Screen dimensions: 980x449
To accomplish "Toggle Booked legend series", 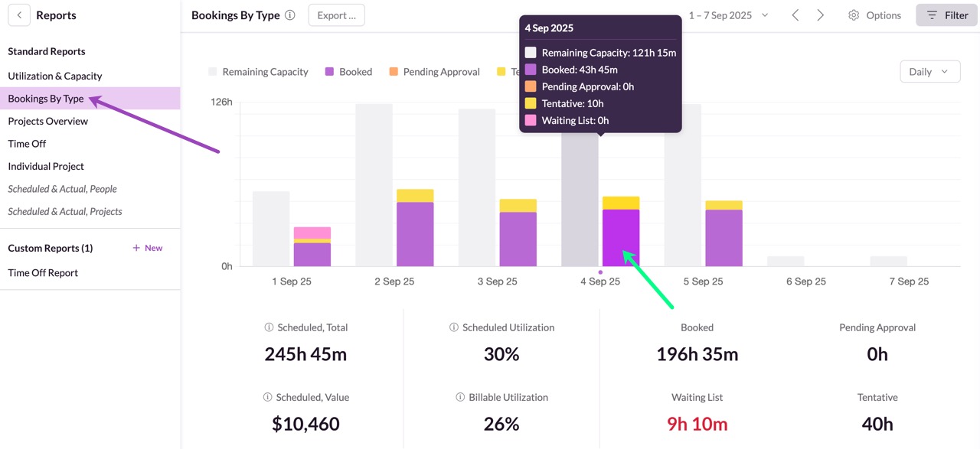I will [x=348, y=72].
